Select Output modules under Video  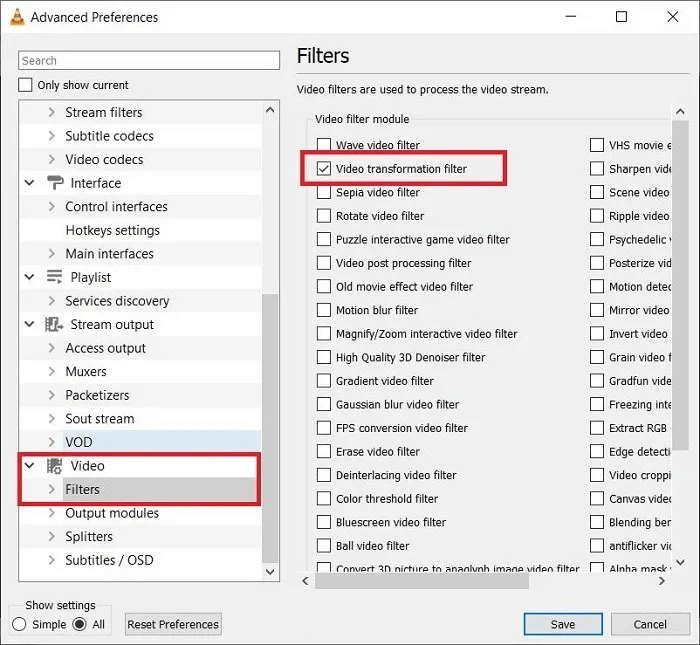pos(112,513)
